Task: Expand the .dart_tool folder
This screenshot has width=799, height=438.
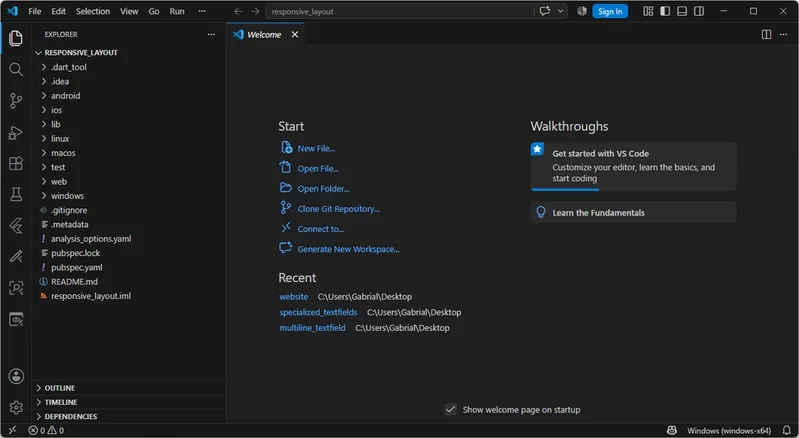Action: pyautogui.click(x=128, y=67)
